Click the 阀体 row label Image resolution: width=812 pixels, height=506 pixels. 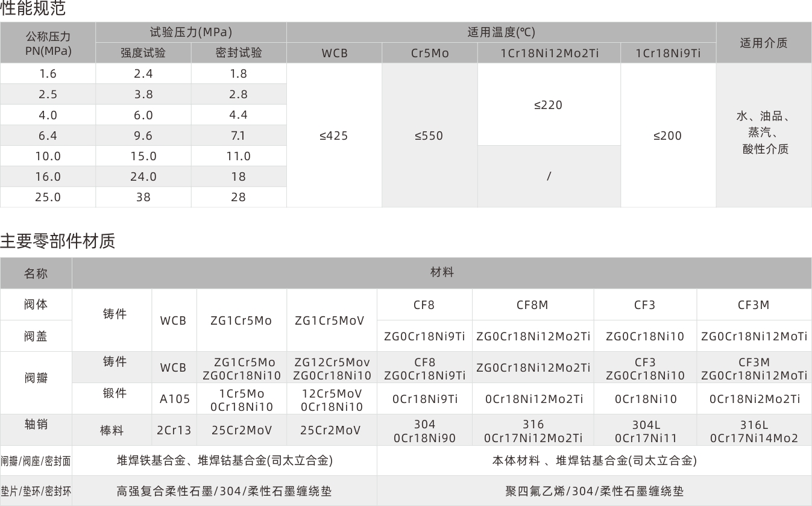click(x=36, y=304)
